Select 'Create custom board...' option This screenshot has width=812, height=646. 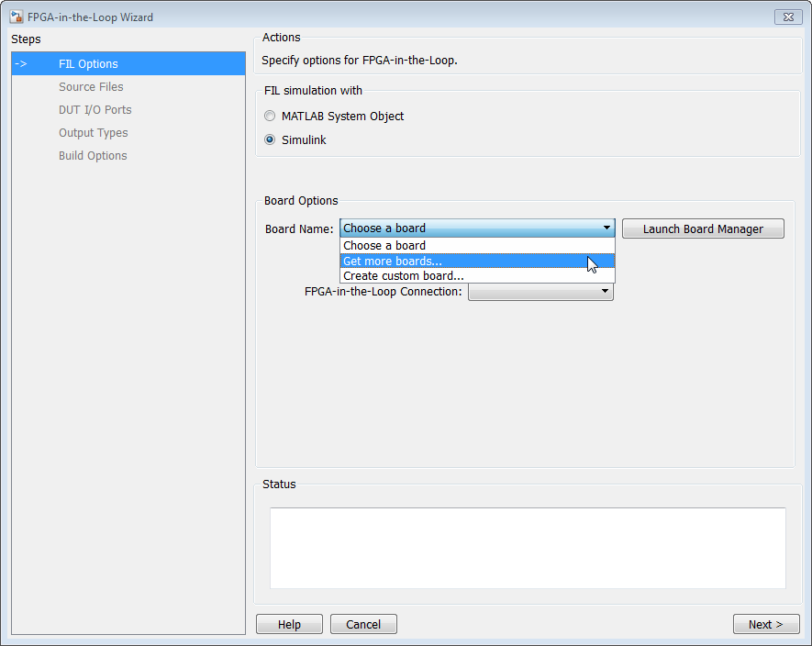477,276
